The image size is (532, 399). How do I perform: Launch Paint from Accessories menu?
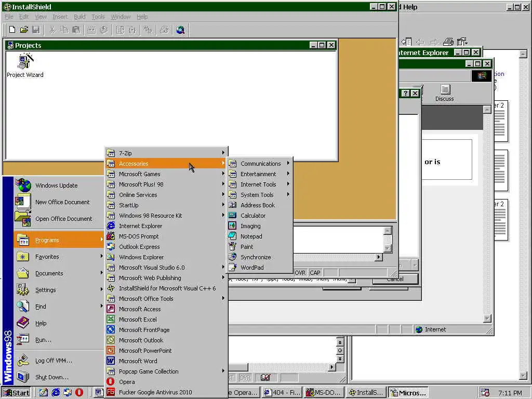coord(260,247)
